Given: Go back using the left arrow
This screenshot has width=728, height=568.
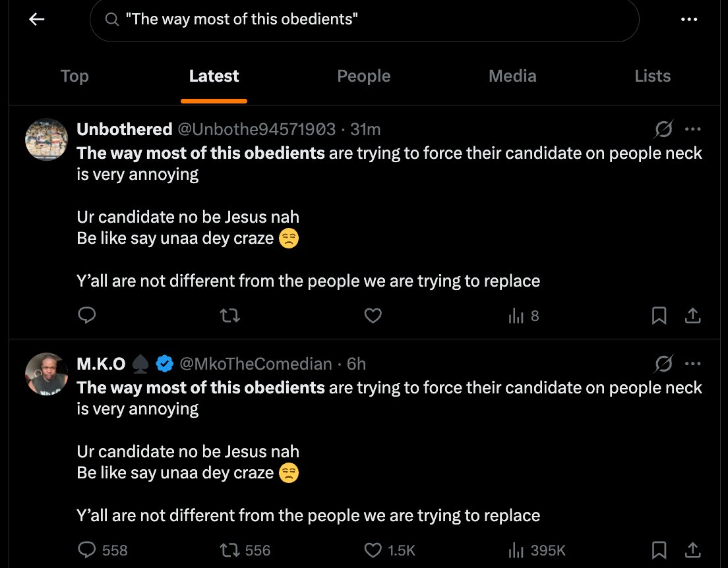Looking at the screenshot, I should [37, 19].
